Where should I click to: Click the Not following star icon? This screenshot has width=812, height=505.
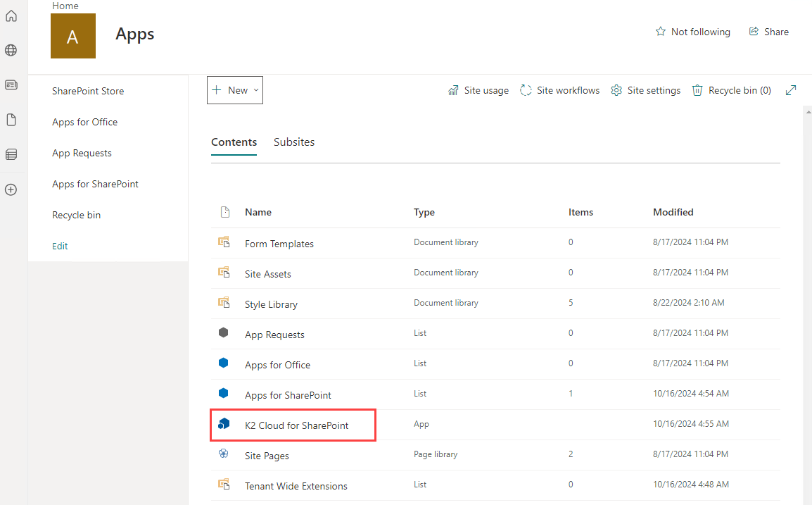pyautogui.click(x=660, y=32)
